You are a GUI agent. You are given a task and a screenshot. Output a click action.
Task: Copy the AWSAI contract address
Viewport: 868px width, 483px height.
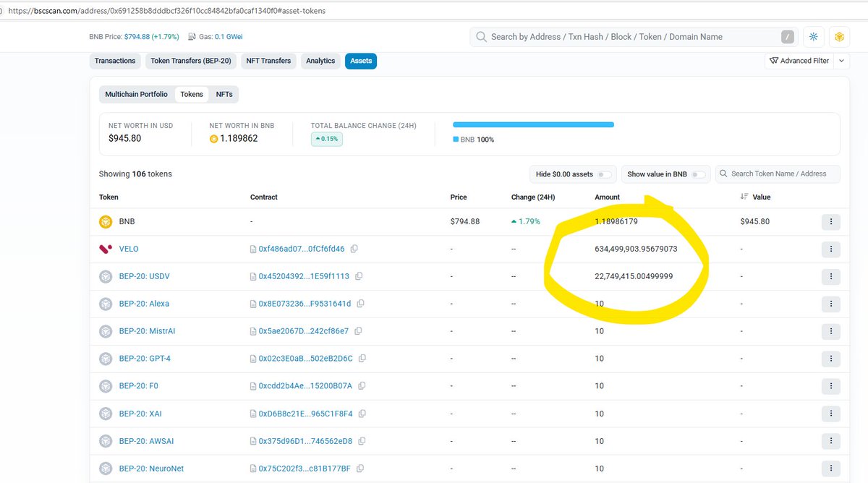362,441
